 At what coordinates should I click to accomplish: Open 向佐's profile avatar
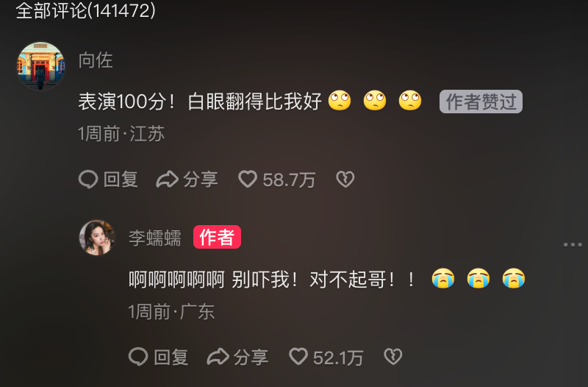click(x=41, y=65)
